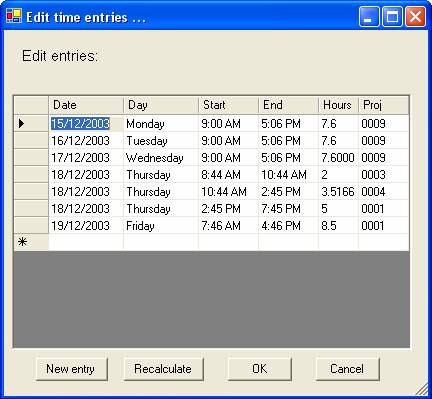Select the 7:46 AM start cell
The height and width of the screenshot is (399, 432).
228,226
